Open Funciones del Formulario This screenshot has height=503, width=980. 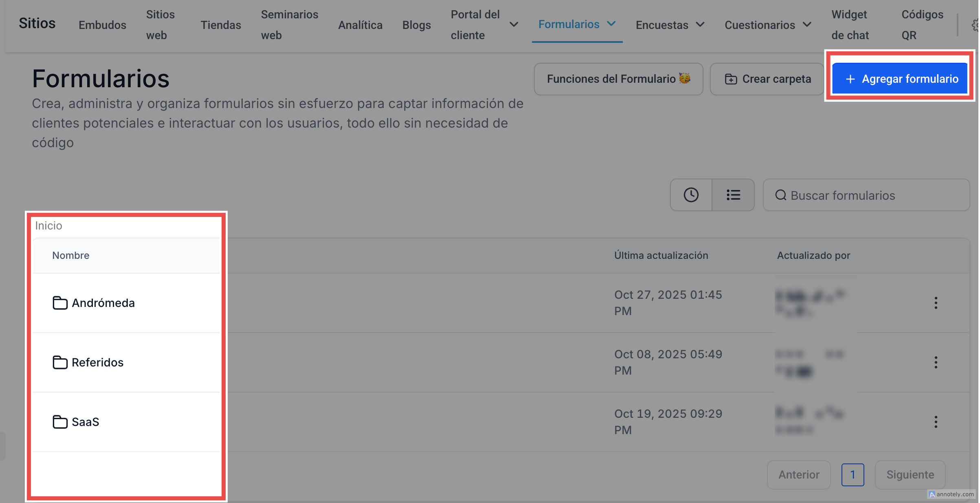point(618,79)
